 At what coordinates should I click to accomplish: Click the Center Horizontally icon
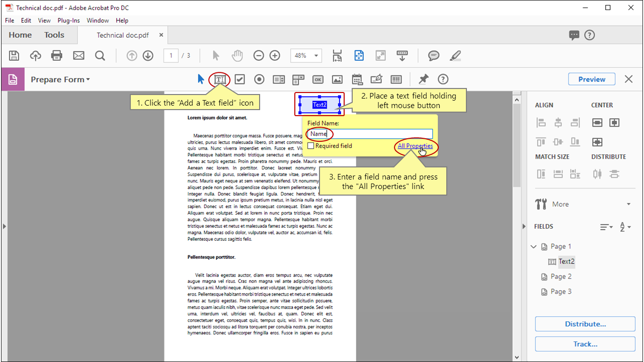tap(596, 122)
